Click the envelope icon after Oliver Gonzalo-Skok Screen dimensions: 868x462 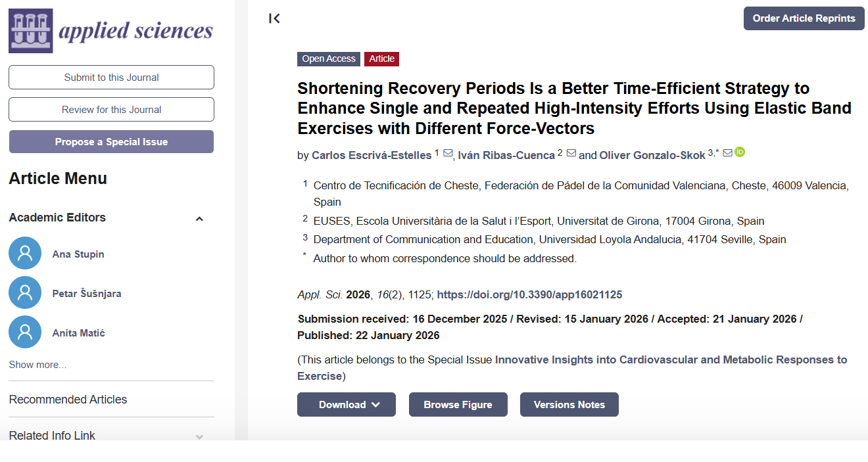(x=727, y=153)
